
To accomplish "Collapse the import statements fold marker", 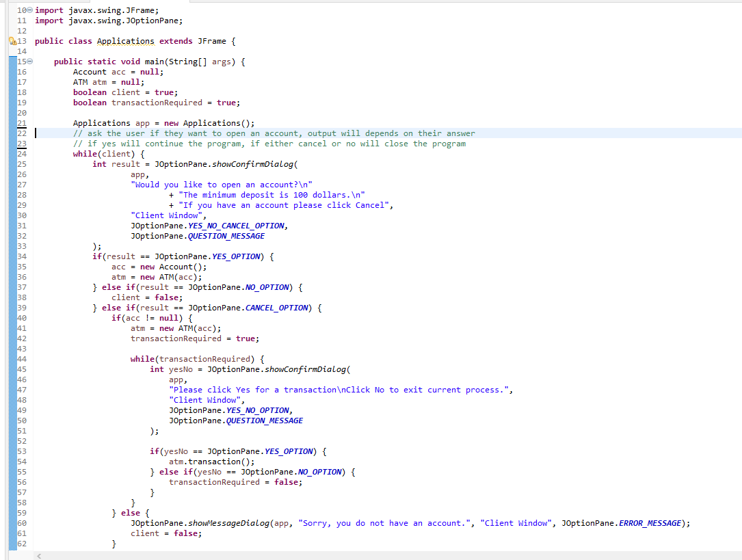I will [x=29, y=10].
